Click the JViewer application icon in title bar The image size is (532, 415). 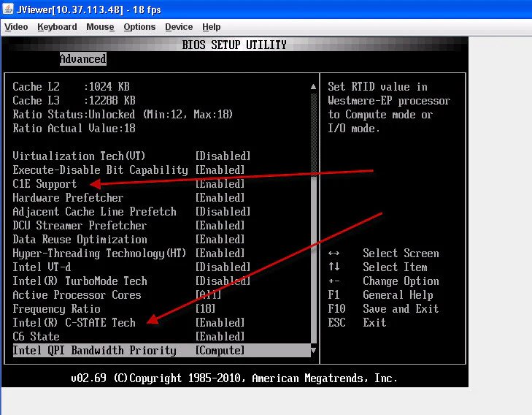8,9
